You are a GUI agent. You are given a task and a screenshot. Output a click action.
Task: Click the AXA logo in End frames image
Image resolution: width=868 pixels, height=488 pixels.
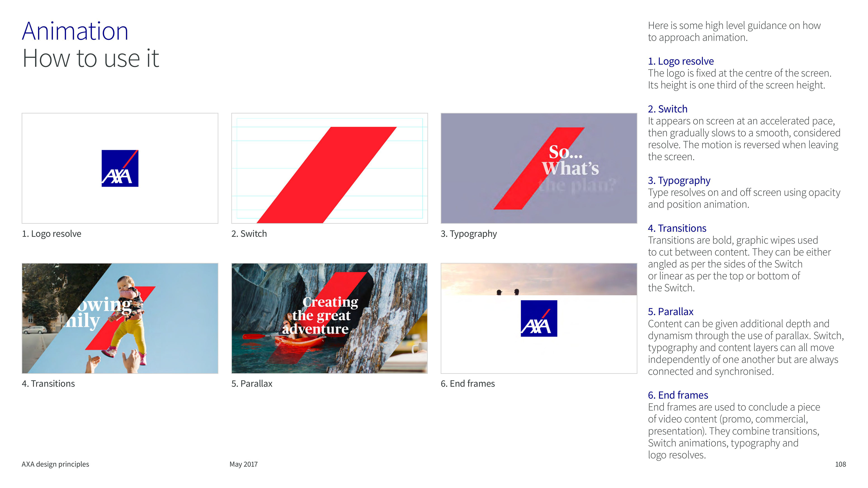point(539,318)
